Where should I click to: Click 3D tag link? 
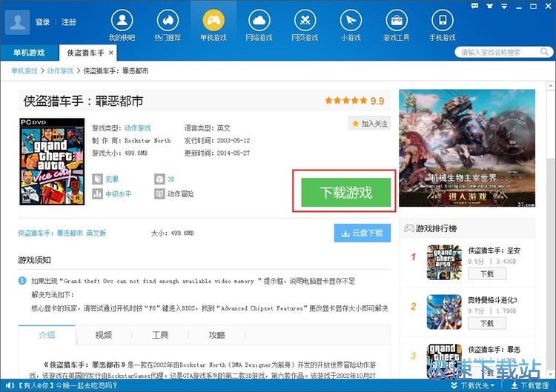coord(171,179)
